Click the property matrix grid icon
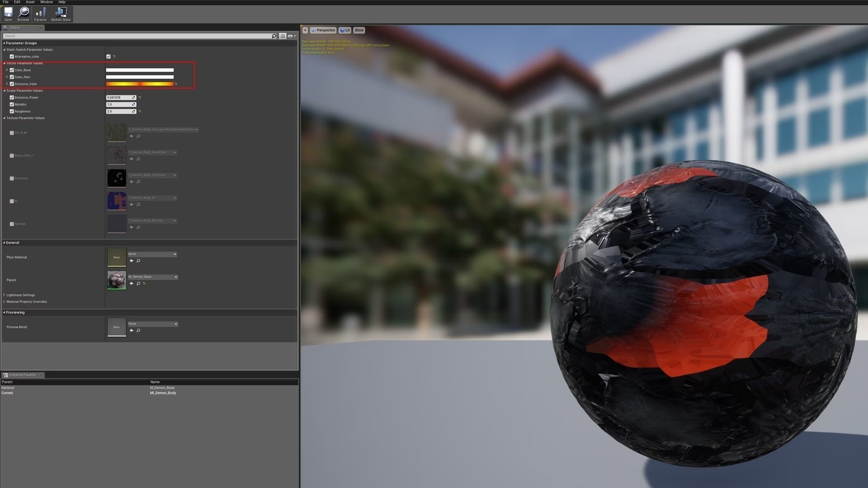868x488 pixels. [283, 36]
